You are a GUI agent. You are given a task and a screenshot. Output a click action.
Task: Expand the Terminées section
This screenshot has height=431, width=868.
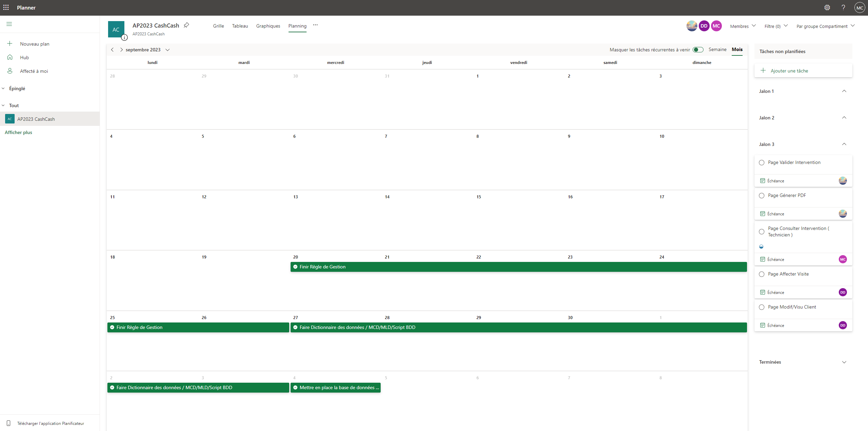click(844, 362)
